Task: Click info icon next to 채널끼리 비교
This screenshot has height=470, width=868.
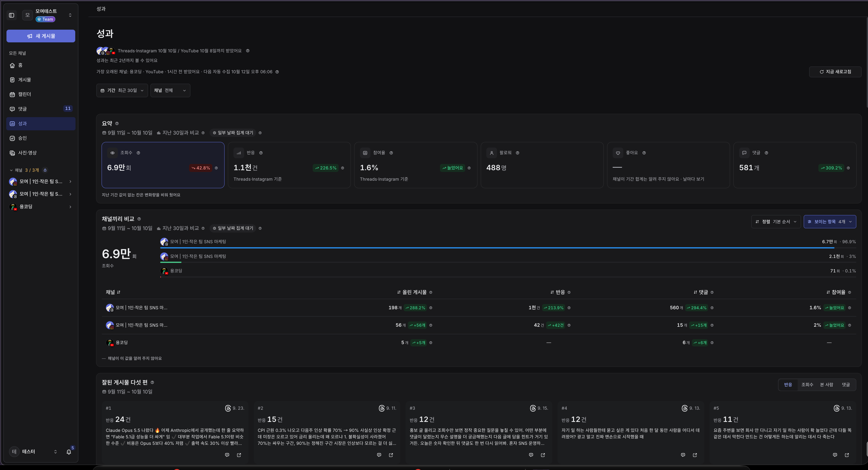Action: pyautogui.click(x=139, y=219)
